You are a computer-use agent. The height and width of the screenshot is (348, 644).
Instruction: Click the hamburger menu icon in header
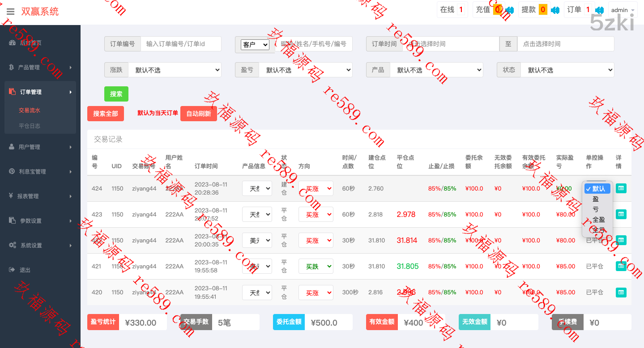(10, 12)
